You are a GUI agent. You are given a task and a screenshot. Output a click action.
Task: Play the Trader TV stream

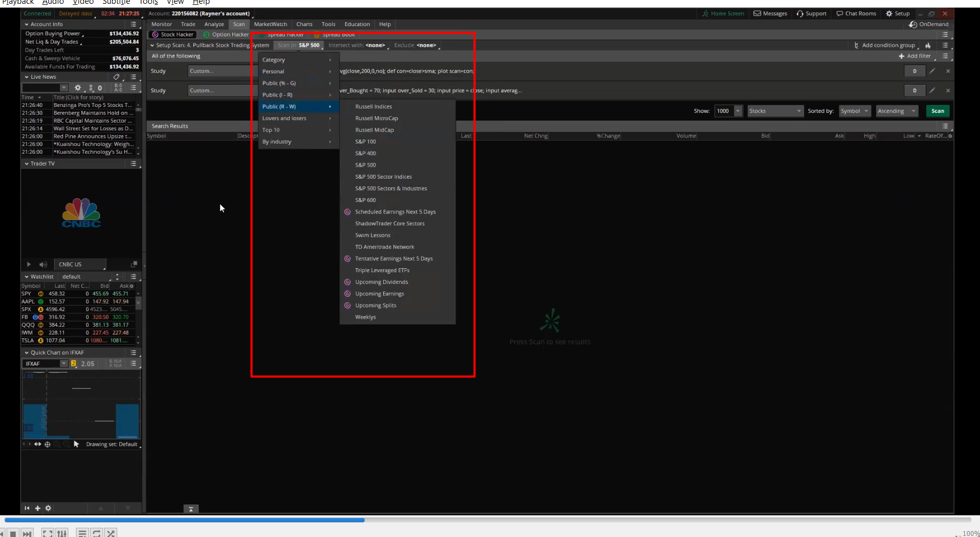pos(29,264)
